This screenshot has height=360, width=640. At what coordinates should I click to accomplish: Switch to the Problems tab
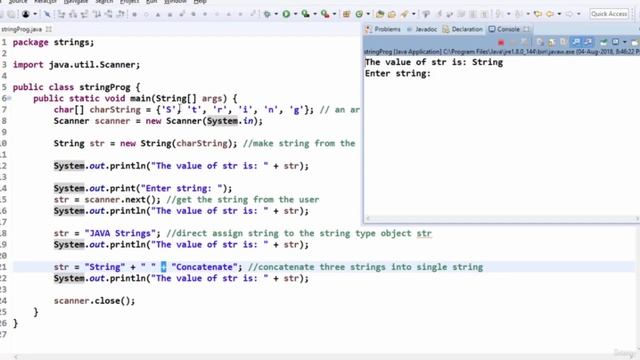click(x=383, y=29)
